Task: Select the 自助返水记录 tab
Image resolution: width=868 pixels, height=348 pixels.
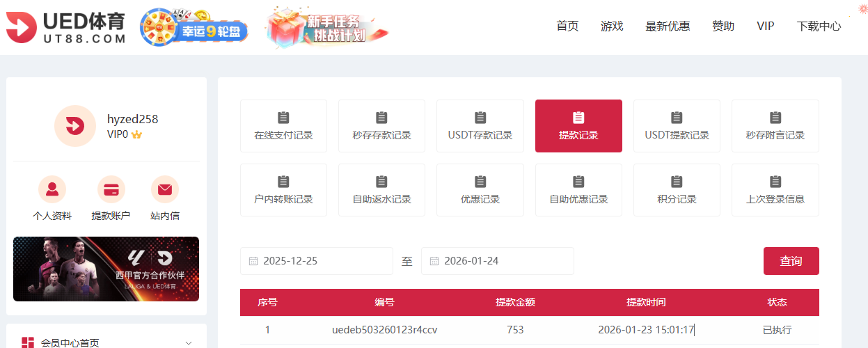Action: tap(381, 190)
